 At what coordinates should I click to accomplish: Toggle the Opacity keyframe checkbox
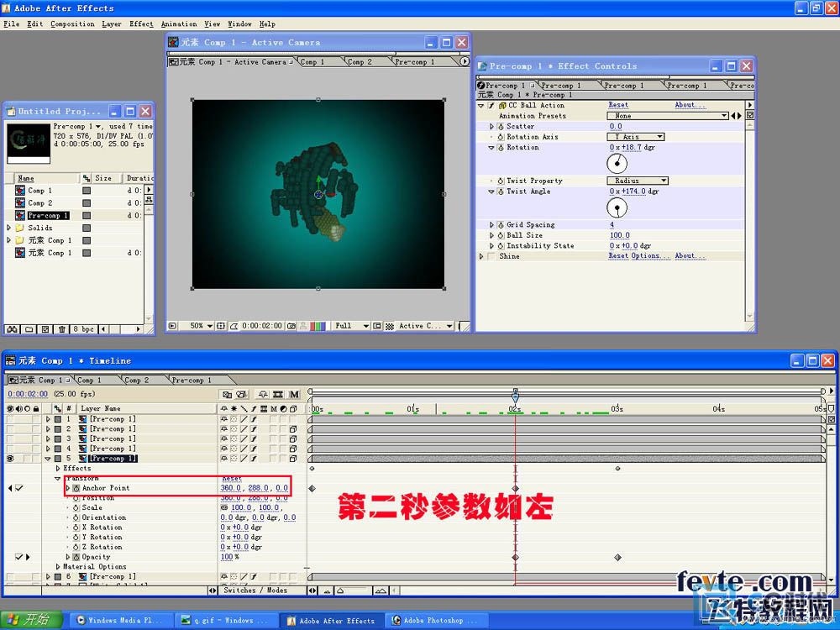click(x=18, y=557)
